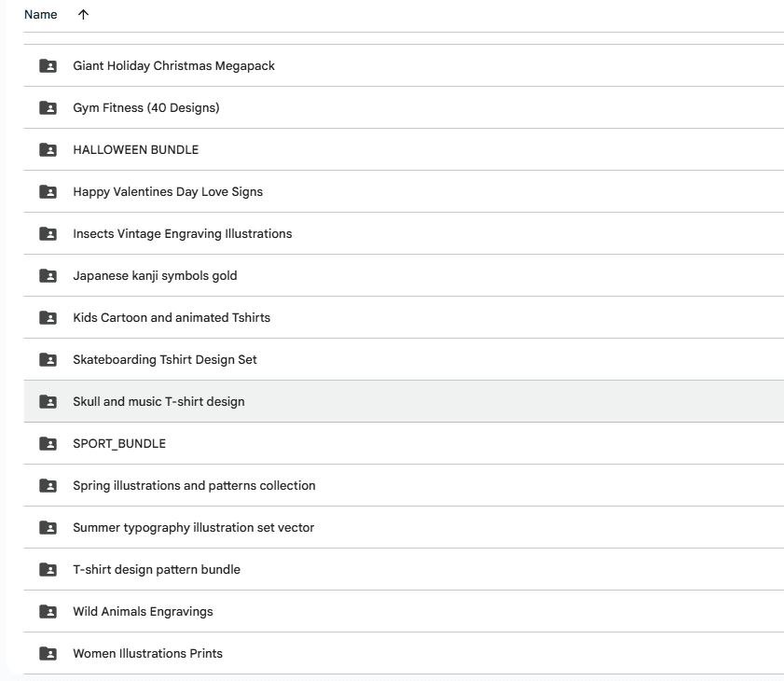Click the SPORT_BUNDLE folder icon
This screenshot has height=681, width=784.
click(48, 444)
